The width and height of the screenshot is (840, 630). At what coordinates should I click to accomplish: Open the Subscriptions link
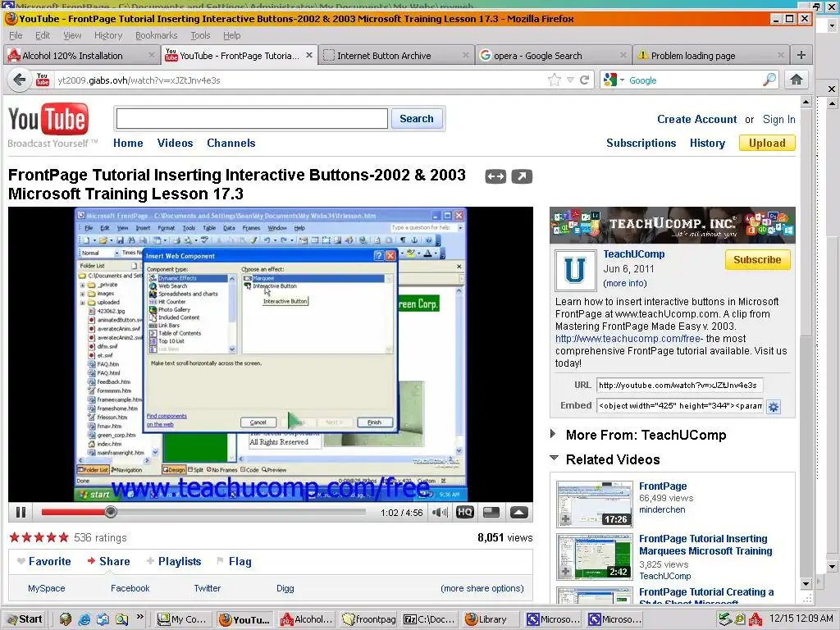641,143
